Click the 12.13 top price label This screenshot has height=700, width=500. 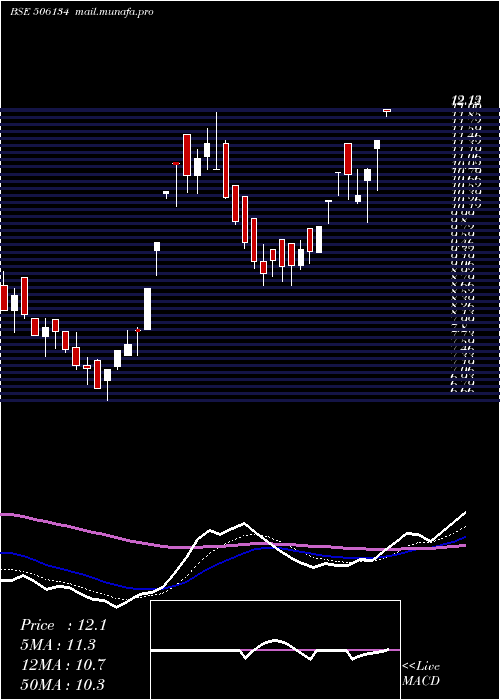[x=466, y=101]
